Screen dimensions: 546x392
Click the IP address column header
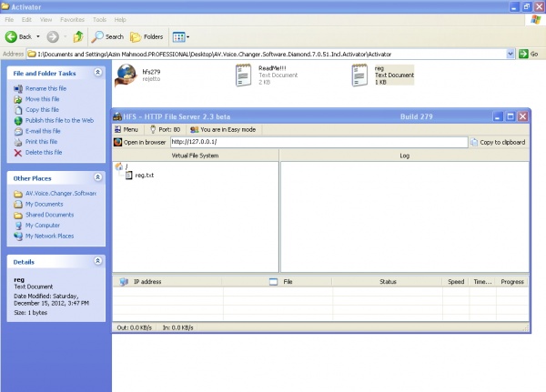point(167,282)
